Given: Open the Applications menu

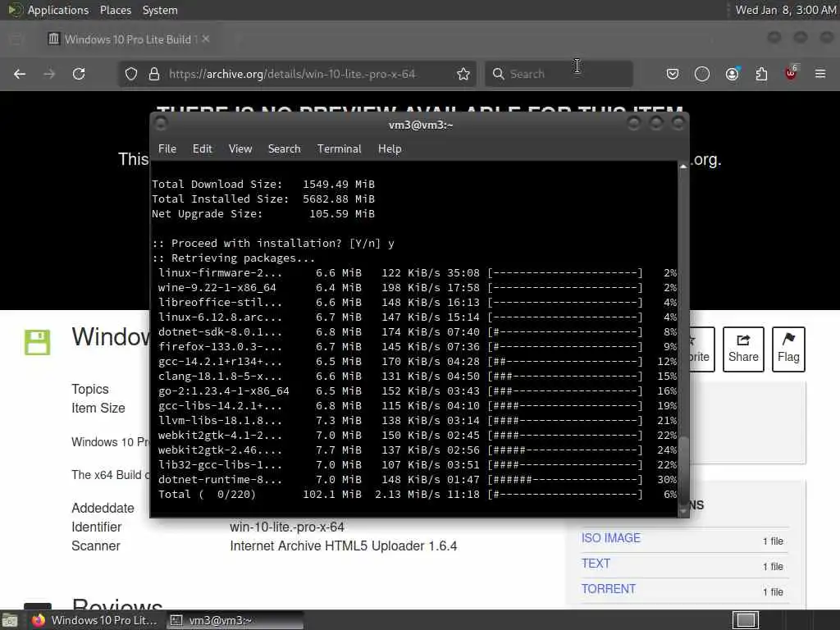Looking at the screenshot, I should (58, 10).
